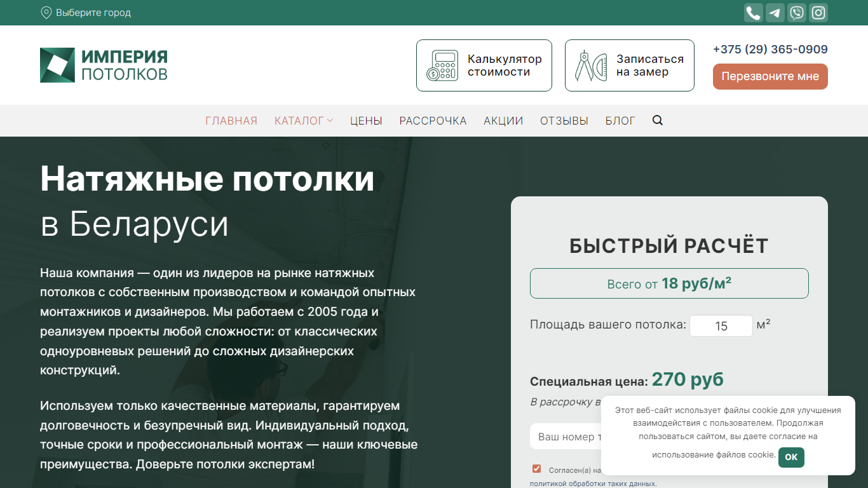Viewport: 868px width, 488px height.
Task: Click the calculator icon in cost calculator
Action: (442, 65)
